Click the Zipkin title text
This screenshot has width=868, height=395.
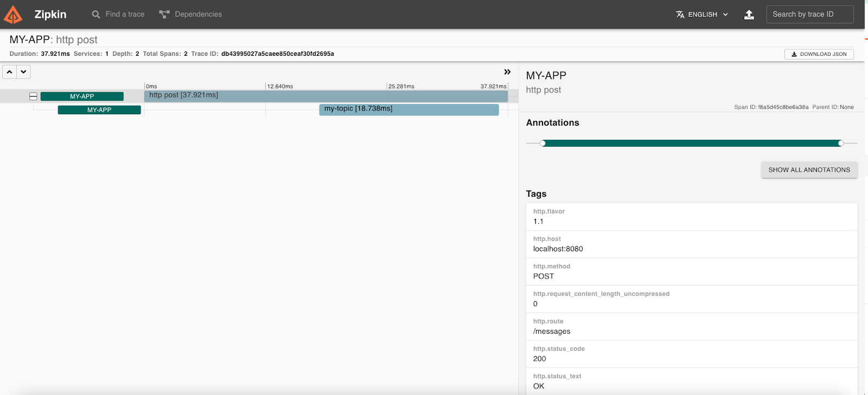(50, 15)
